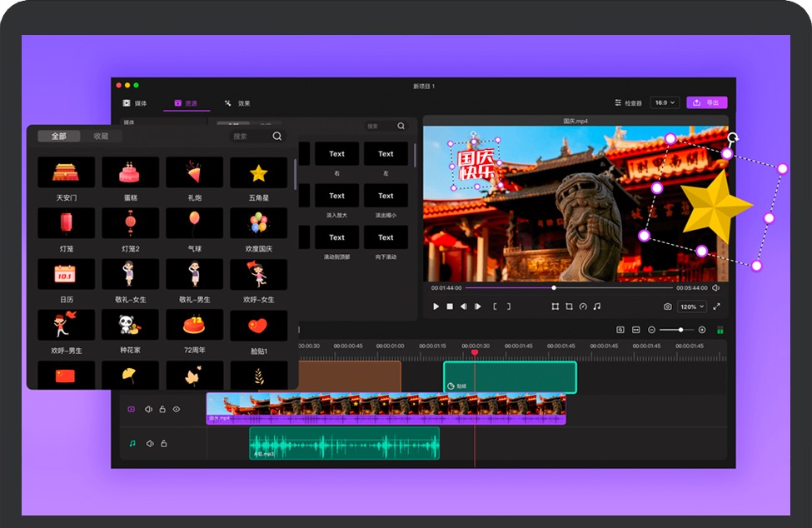
Task: Switch to the 效果 tab
Action: coord(237,103)
